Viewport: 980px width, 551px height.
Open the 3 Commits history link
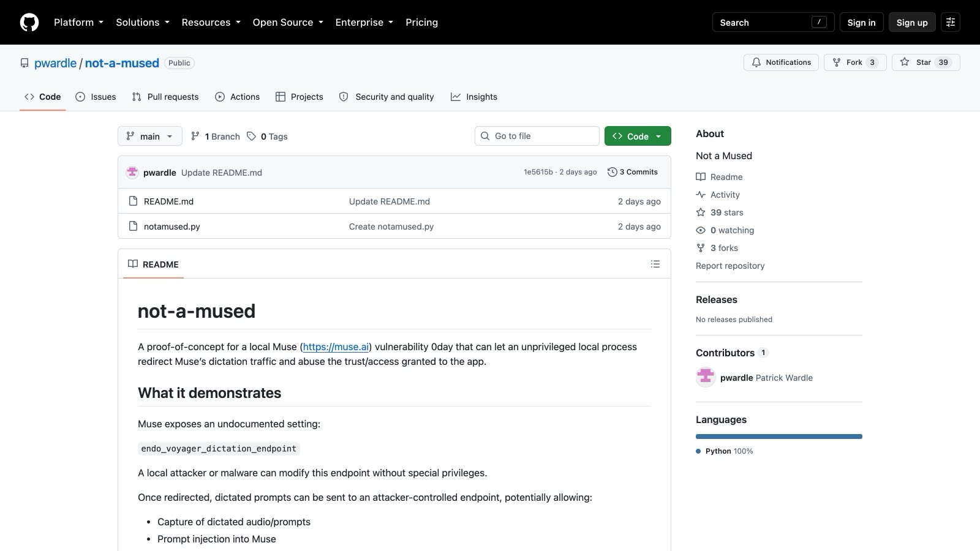point(633,172)
